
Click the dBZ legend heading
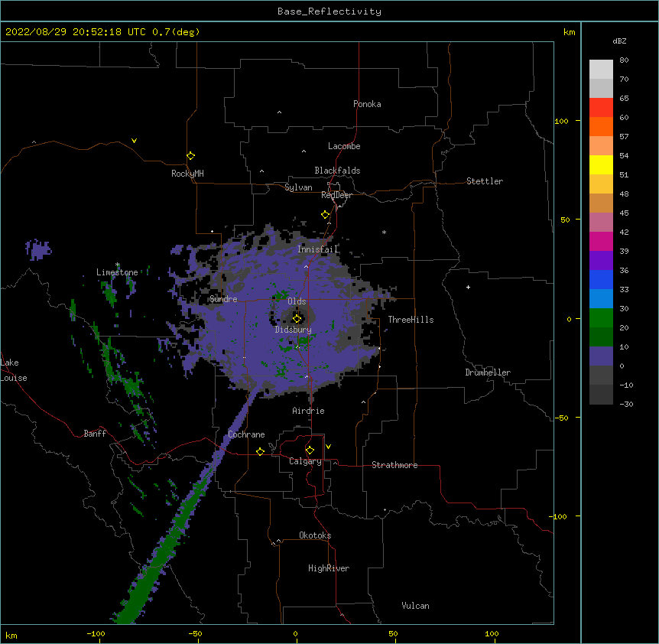coord(619,41)
